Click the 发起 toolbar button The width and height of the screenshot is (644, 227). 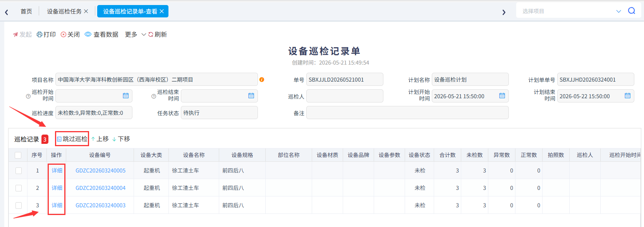click(22, 34)
